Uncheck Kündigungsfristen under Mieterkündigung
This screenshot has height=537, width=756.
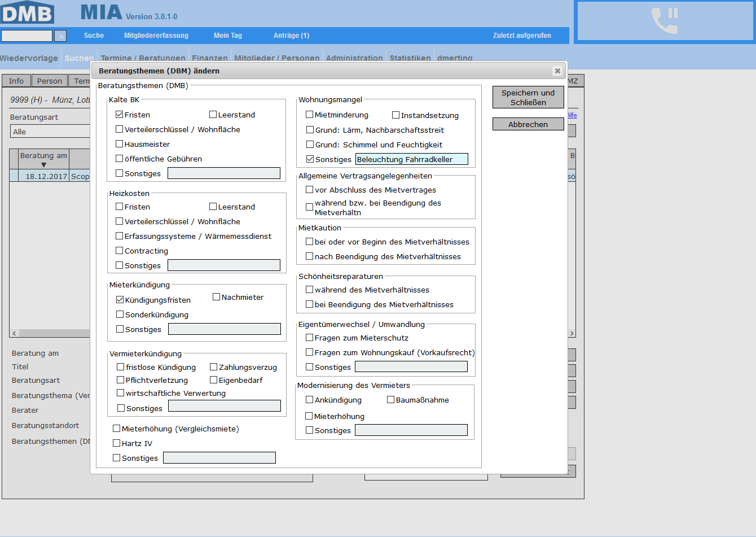click(120, 299)
